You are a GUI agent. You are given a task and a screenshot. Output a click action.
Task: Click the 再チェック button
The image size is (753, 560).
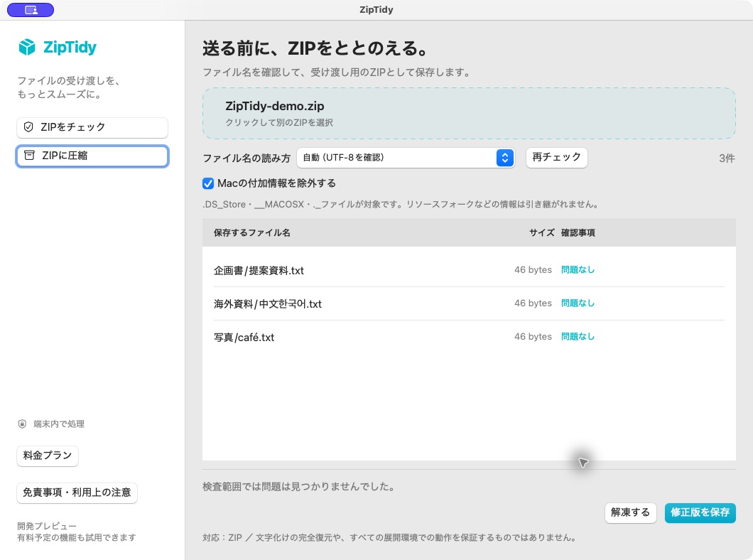[x=557, y=158]
